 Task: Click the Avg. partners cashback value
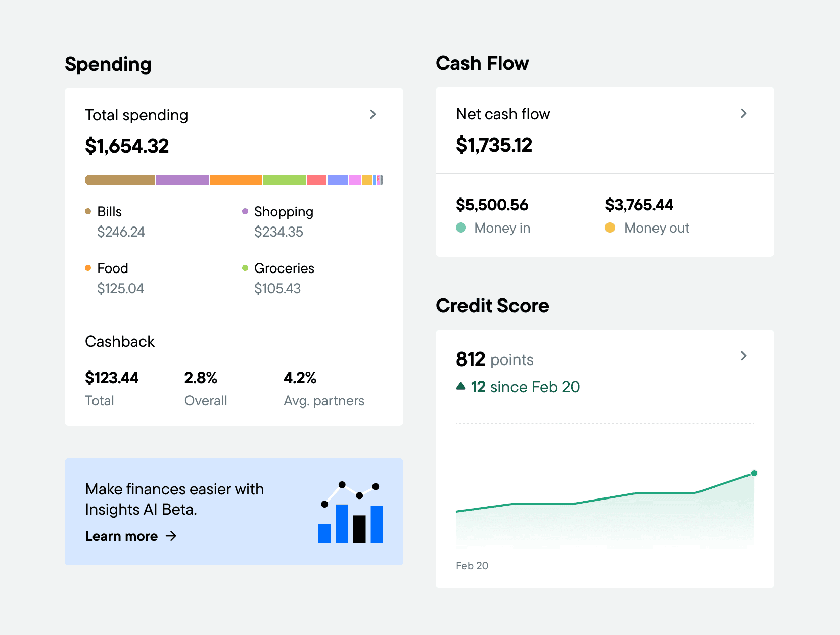coord(300,378)
